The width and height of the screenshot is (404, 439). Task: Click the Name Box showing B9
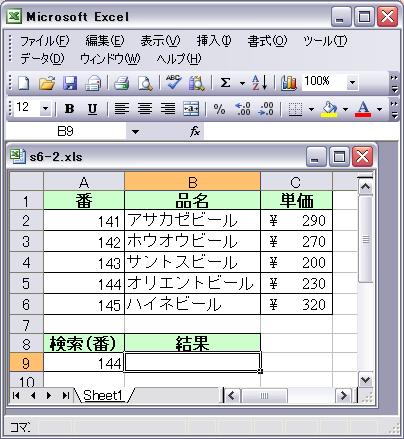tap(66, 131)
